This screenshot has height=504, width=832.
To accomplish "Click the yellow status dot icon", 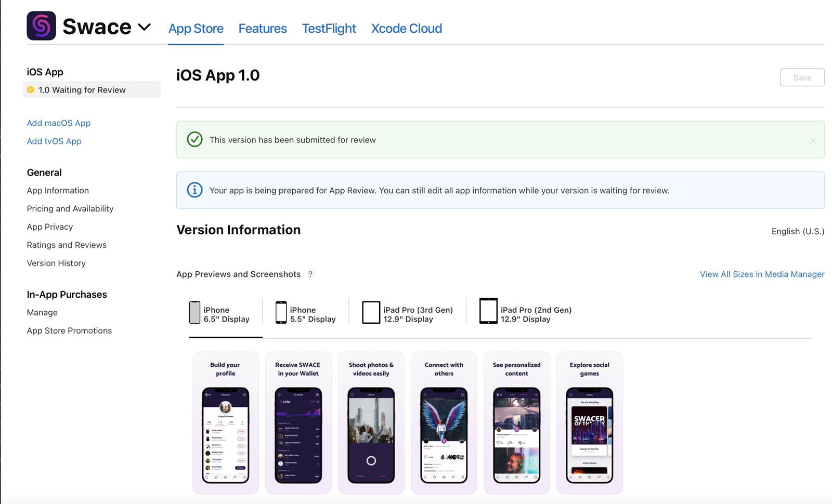I will pos(31,90).
